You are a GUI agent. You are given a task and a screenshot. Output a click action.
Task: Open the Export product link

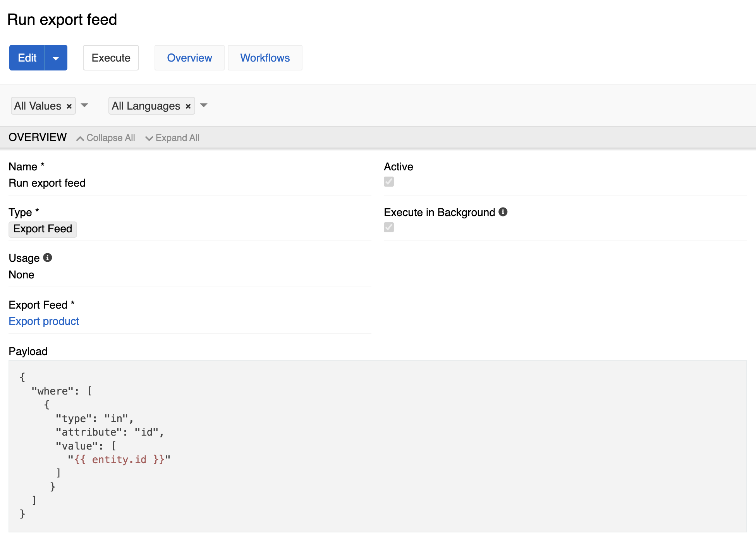click(x=44, y=321)
